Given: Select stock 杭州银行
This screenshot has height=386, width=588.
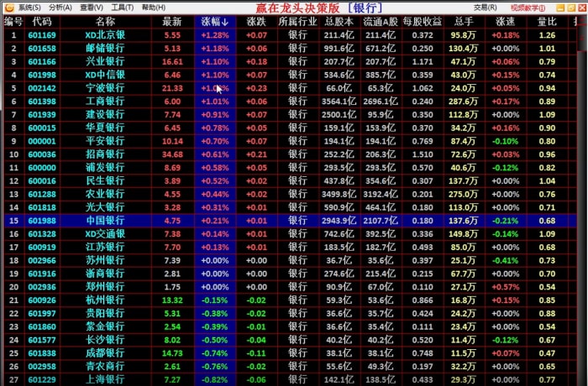Looking at the screenshot, I should (105, 300).
